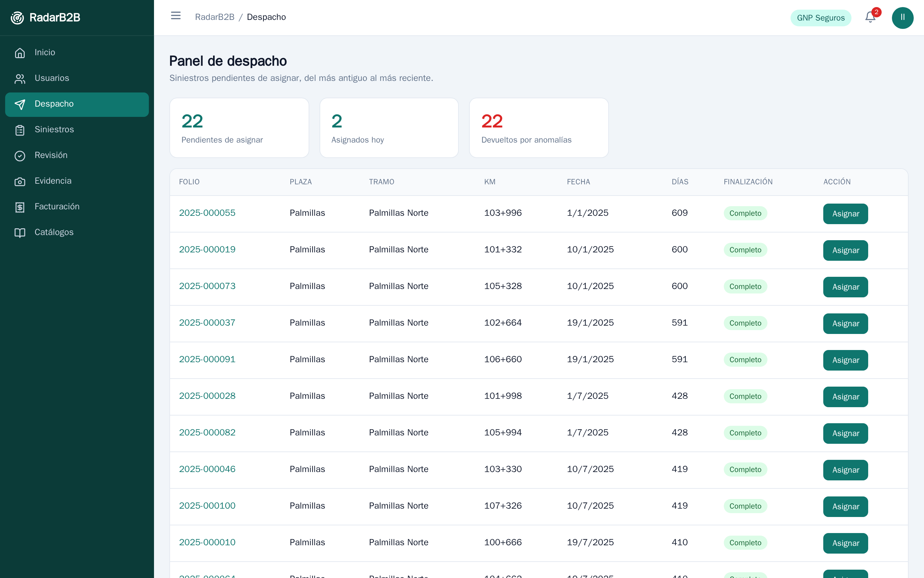Open Facturación from the sidebar

tap(77, 207)
